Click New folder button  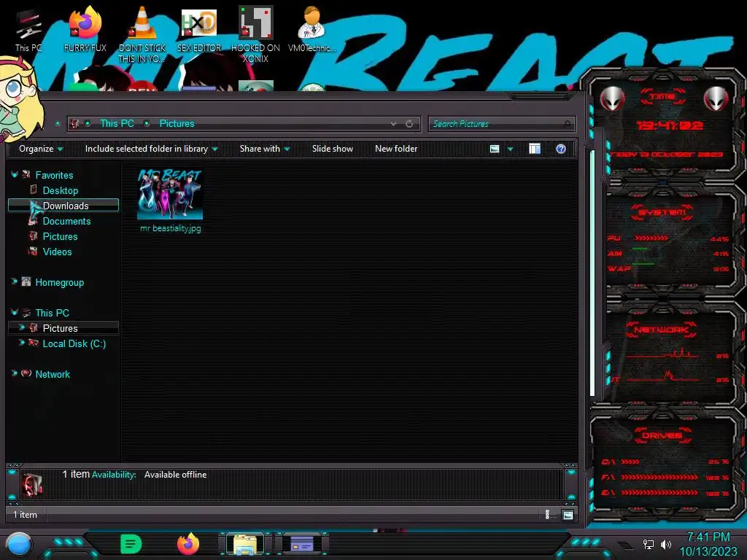tap(396, 149)
